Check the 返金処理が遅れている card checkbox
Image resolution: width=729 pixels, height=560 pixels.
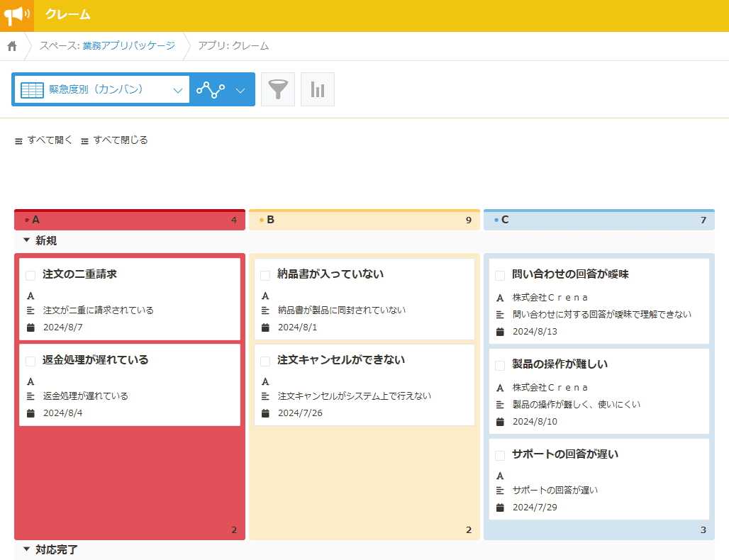[30, 362]
